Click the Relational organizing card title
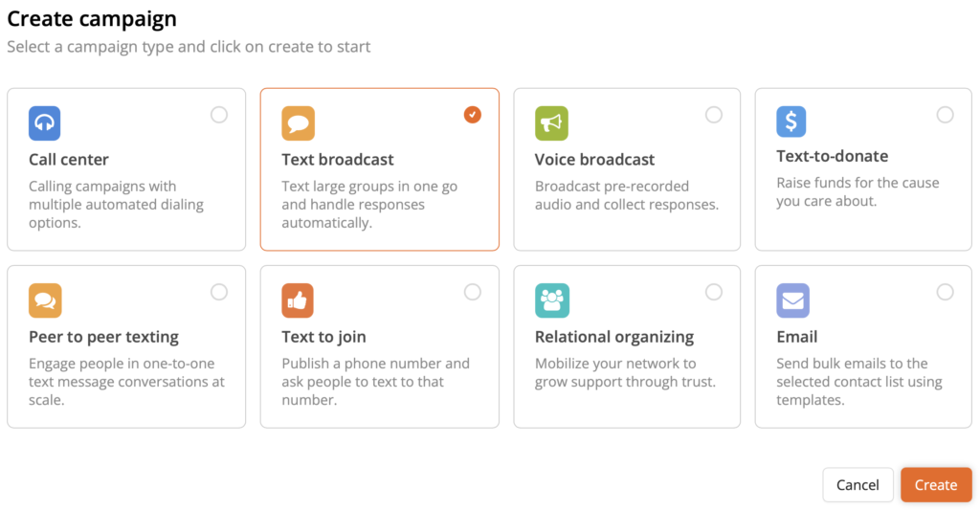This screenshot has width=980, height=510. click(613, 337)
